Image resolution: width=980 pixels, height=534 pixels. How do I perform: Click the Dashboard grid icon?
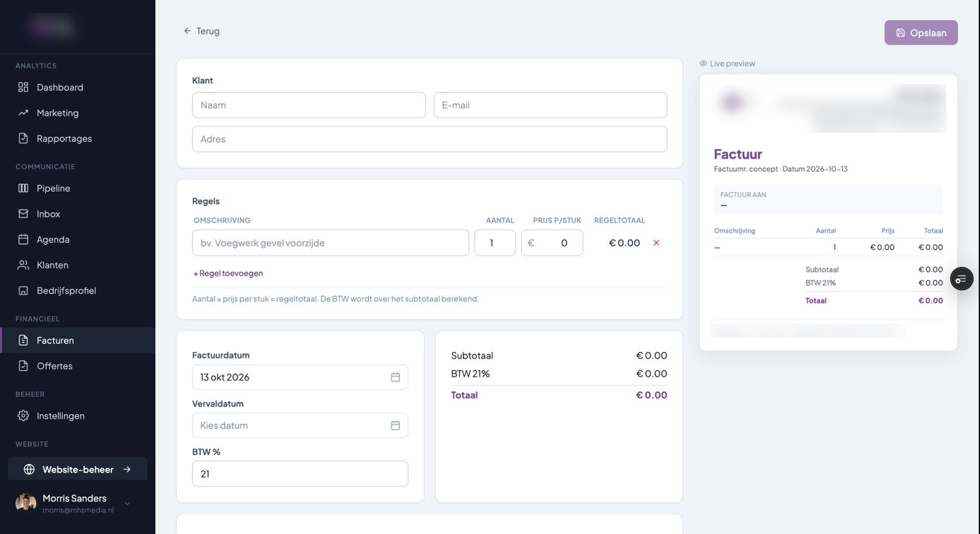[x=23, y=87]
